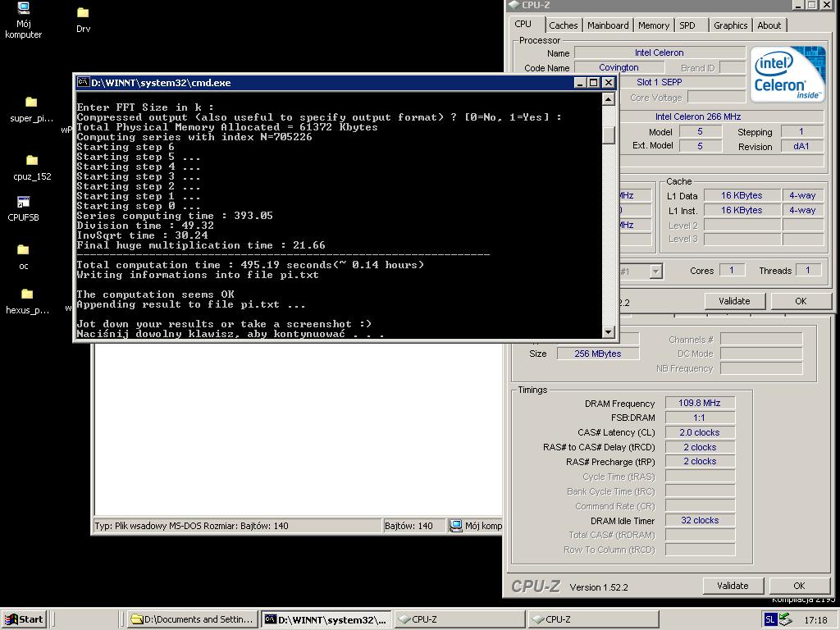Select the cmd.exe taskbar button
This screenshot has height=630, width=840.
coord(326,619)
